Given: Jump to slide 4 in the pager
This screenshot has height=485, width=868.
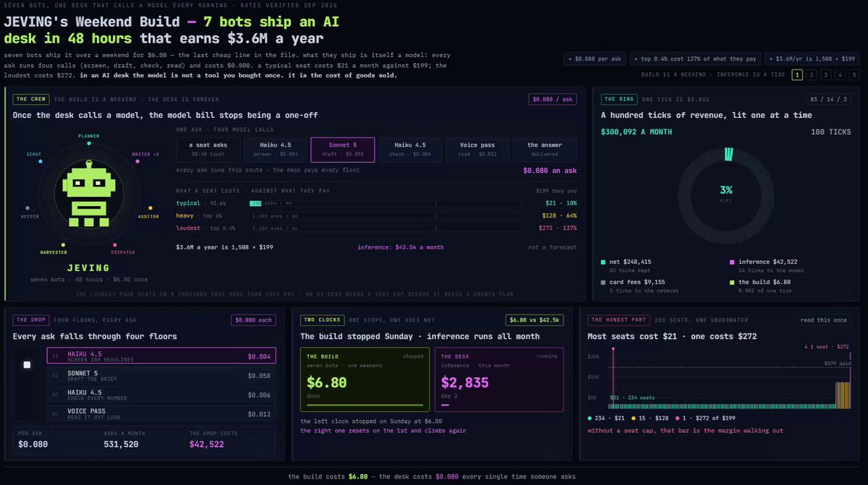Looking at the screenshot, I should tap(840, 74).
